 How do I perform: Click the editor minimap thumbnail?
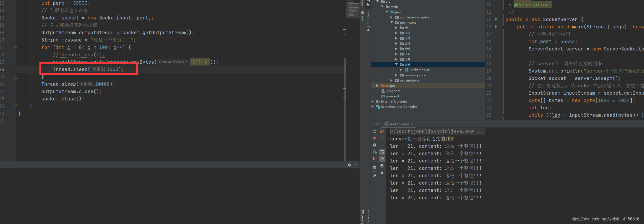tap(353, 9)
